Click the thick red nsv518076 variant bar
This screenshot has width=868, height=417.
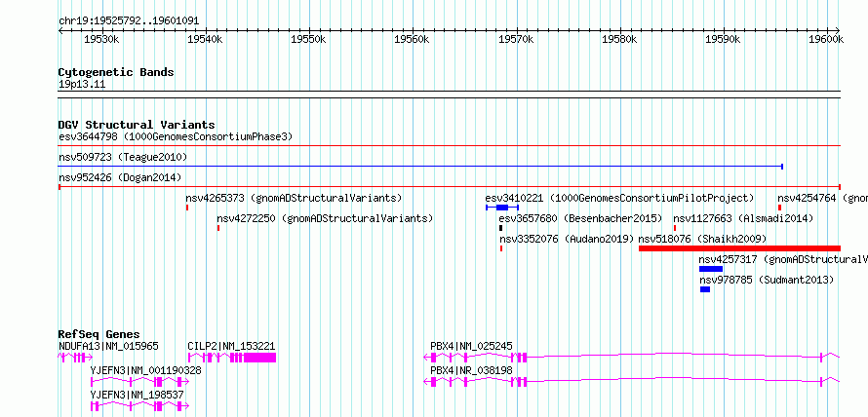[x=739, y=248]
